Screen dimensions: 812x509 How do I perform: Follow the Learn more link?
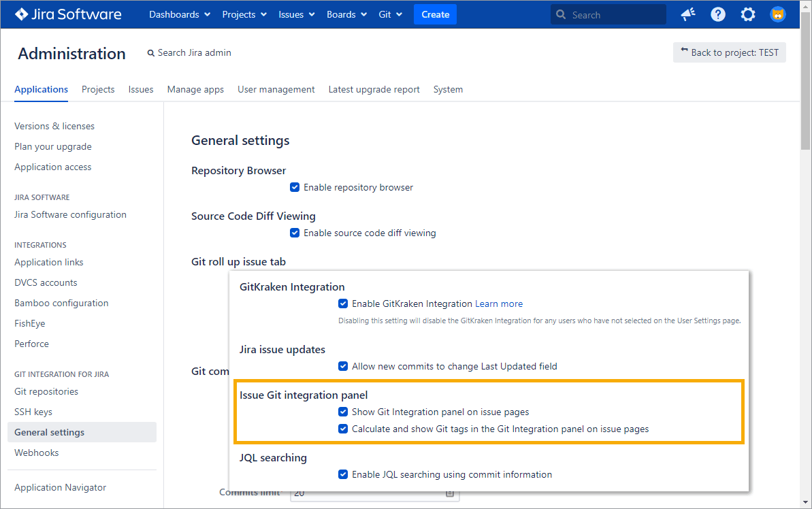[x=499, y=303]
